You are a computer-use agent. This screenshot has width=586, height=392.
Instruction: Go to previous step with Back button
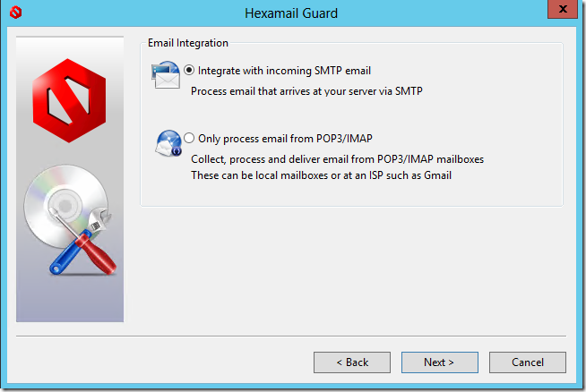point(352,362)
